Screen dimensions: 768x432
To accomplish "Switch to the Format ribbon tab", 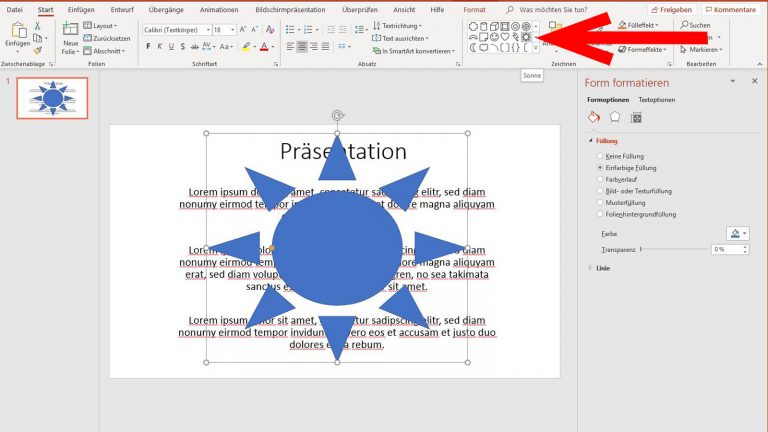I will pos(474,9).
